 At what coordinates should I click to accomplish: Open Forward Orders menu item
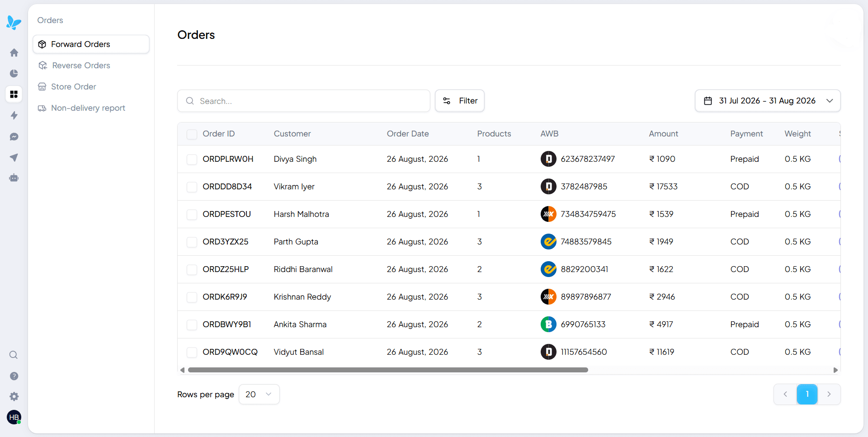[91, 44]
